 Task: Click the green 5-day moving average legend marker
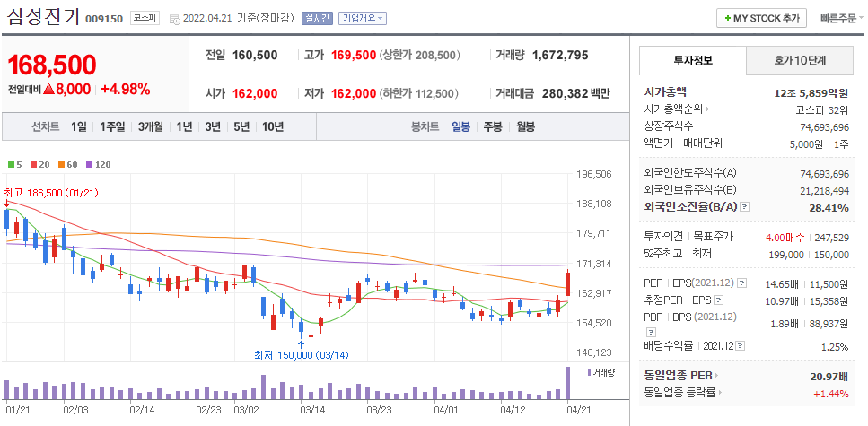click(11, 164)
